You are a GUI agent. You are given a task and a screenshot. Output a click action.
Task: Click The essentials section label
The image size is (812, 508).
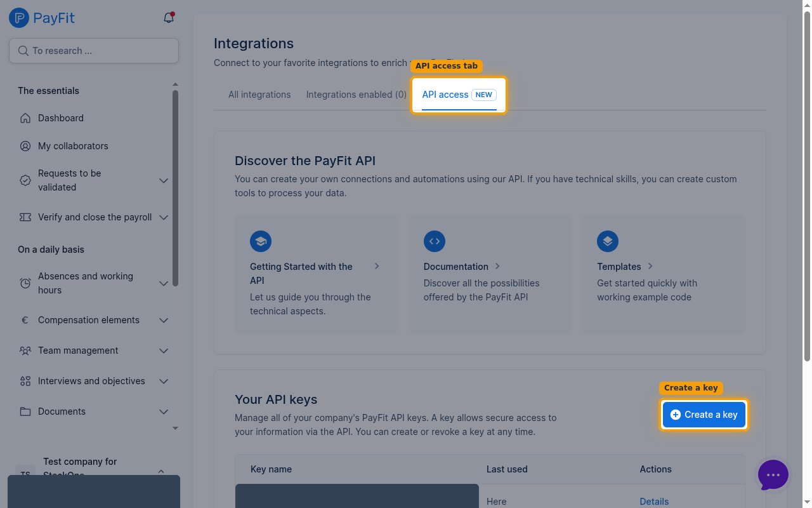[48, 91]
